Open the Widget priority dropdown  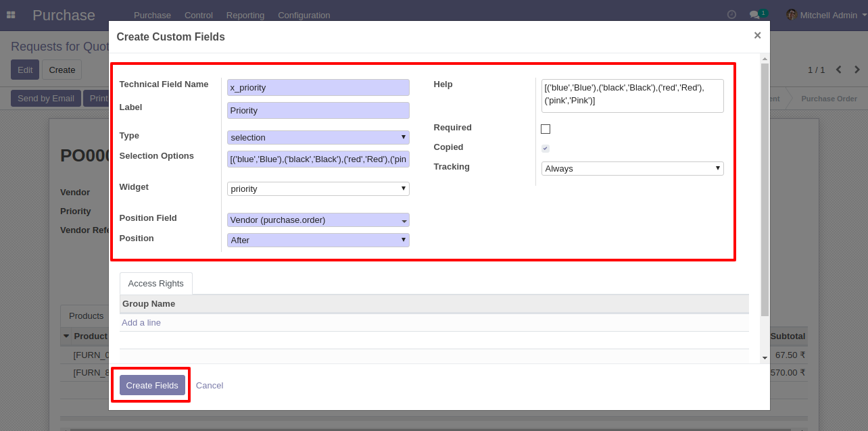(318, 188)
